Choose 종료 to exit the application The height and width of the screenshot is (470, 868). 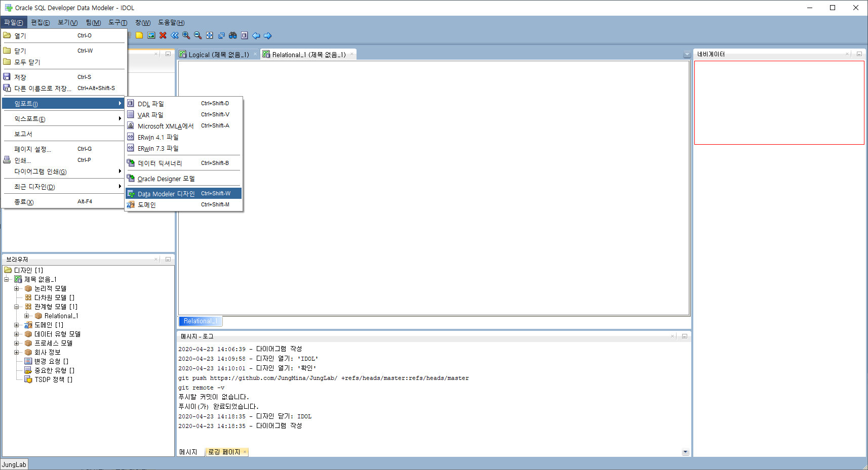click(64, 202)
